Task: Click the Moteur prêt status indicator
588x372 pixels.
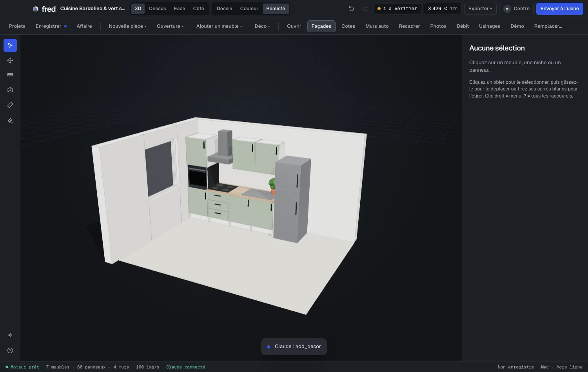Action: [22, 367]
